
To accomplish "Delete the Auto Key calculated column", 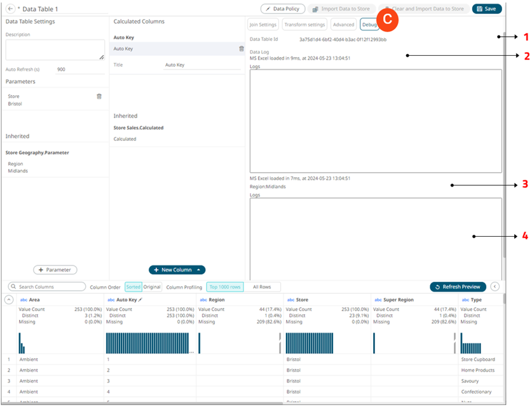I will pos(241,49).
